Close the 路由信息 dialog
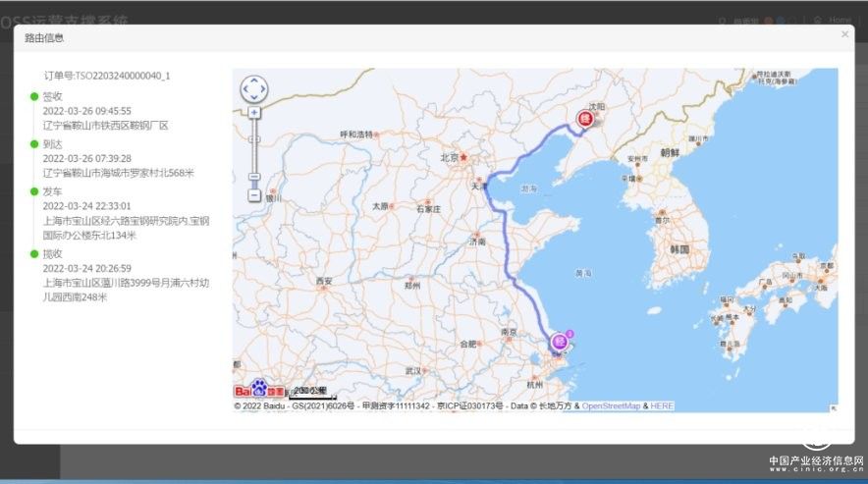Screen dimensions: 868x484 coord(844,34)
